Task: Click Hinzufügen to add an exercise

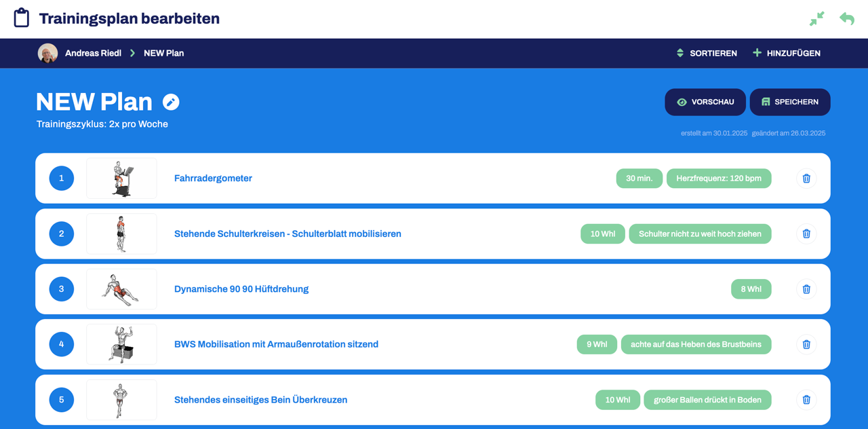Action: click(787, 53)
